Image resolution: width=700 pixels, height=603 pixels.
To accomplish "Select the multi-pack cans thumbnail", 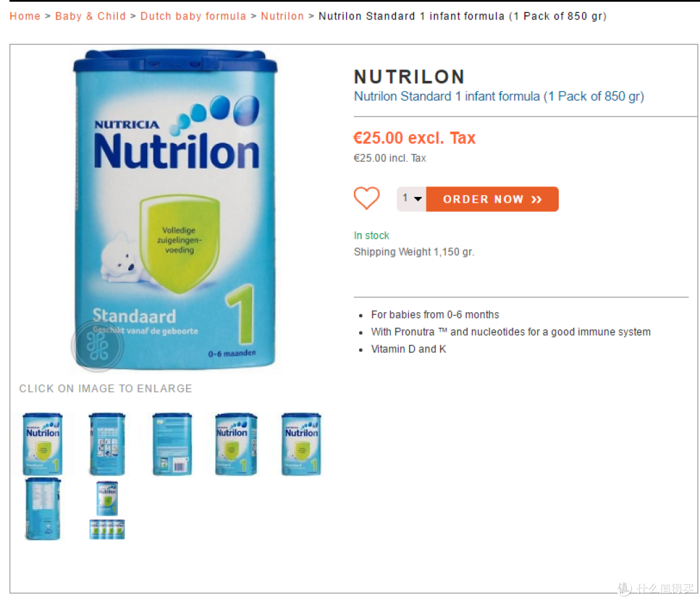I will click(x=107, y=510).
